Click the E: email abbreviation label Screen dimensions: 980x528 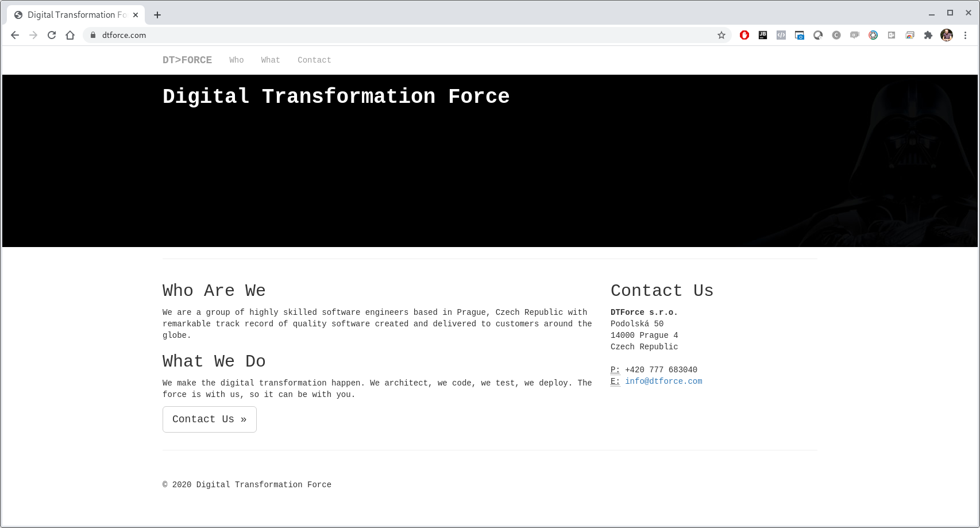point(615,381)
